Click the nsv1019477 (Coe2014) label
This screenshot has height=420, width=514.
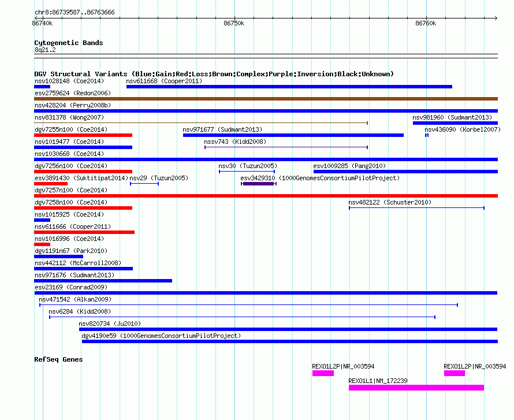(x=69, y=142)
